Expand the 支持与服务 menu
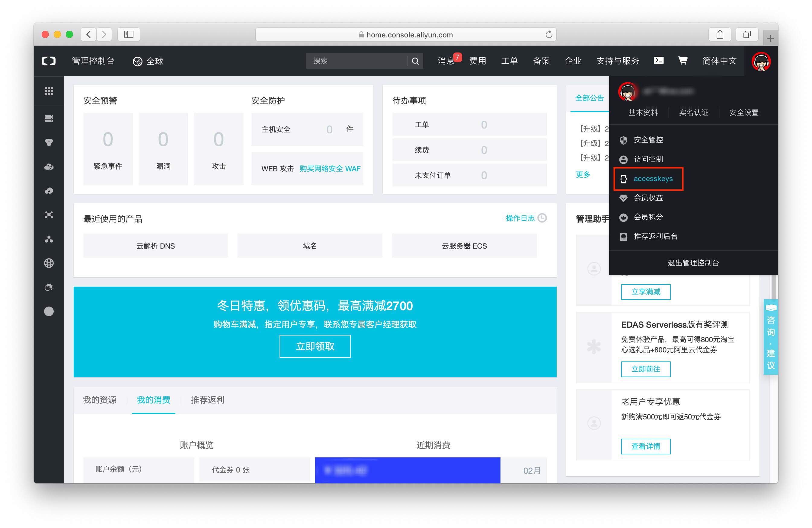Image resolution: width=812 pixels, height=528 pixels. coord(617,61)
